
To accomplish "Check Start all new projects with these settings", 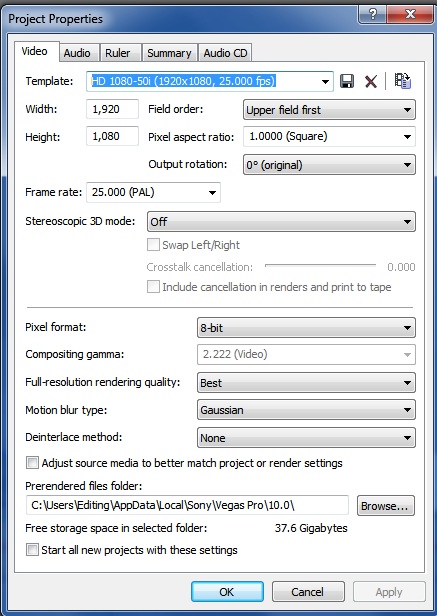I will pos(32,549).
